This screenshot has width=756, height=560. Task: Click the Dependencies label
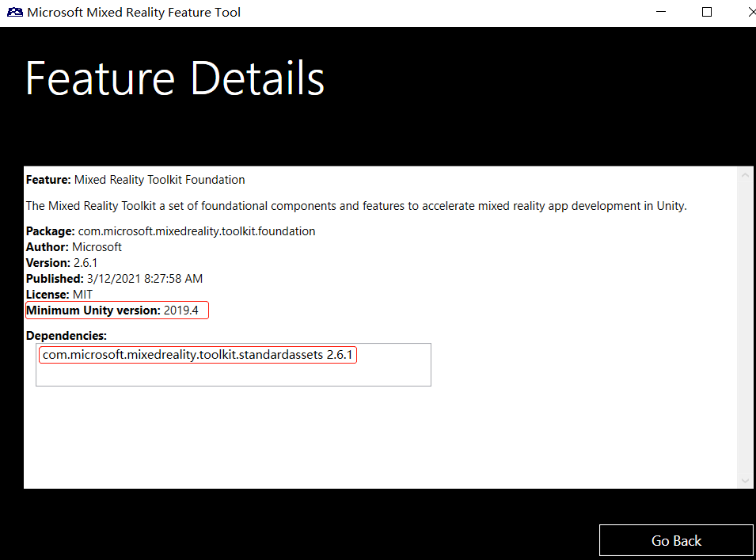(x=66, y=336)
